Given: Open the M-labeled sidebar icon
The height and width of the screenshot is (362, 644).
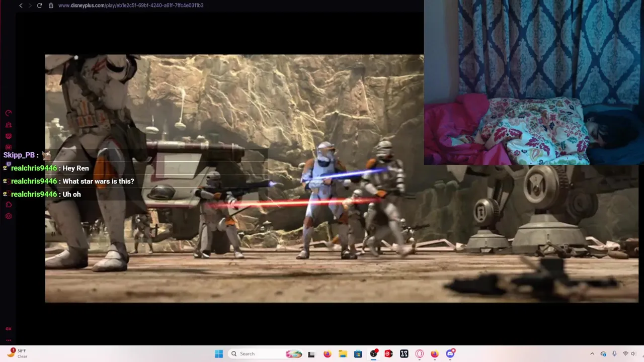Looking at the screenshot, I should 8,147.
